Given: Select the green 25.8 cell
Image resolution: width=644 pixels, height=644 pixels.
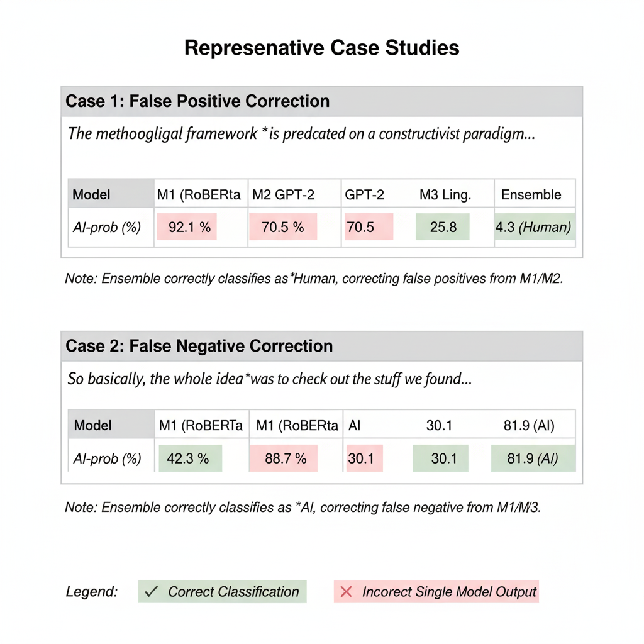Looking at the screenshot, I should point(443,227).
